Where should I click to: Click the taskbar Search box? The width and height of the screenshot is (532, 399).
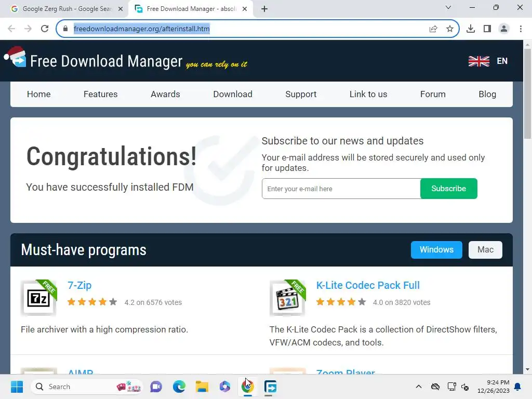click(x=87, y=387)
